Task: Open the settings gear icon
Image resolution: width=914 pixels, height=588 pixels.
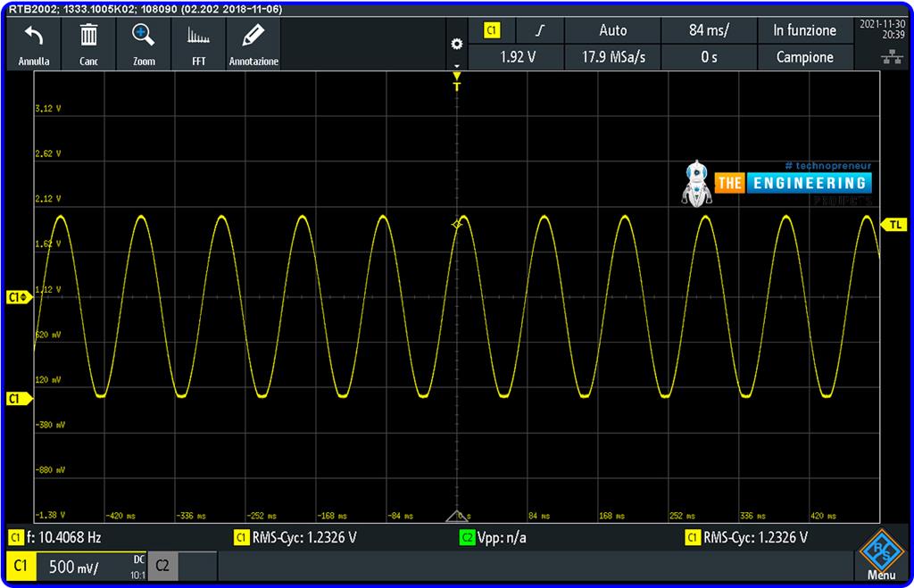Action: [x=457, y=43]
